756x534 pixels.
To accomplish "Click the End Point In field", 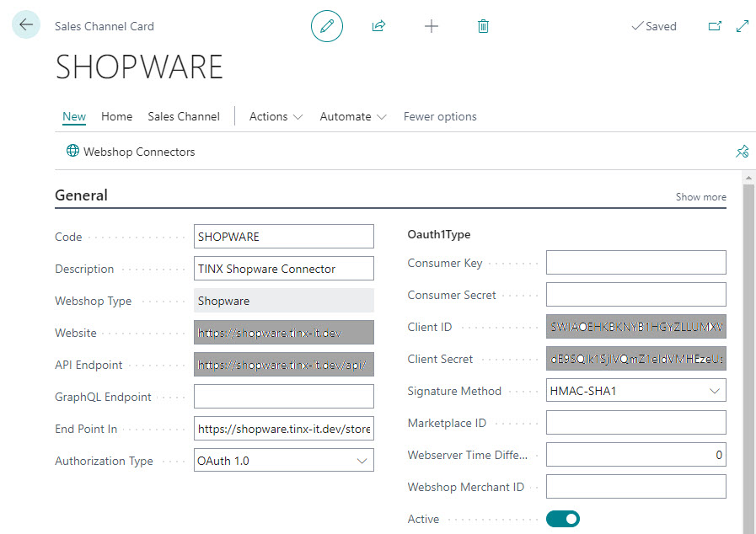I will [283, 429].
